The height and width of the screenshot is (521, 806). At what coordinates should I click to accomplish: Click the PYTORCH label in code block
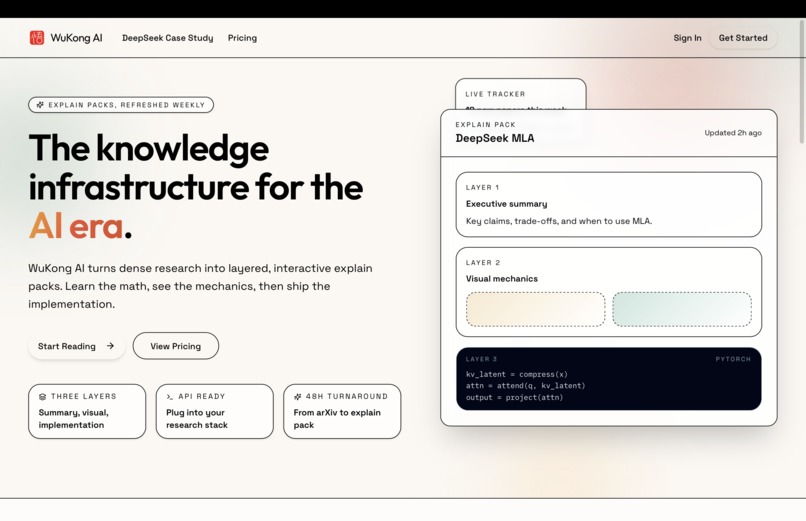click(x=733, y=359)
